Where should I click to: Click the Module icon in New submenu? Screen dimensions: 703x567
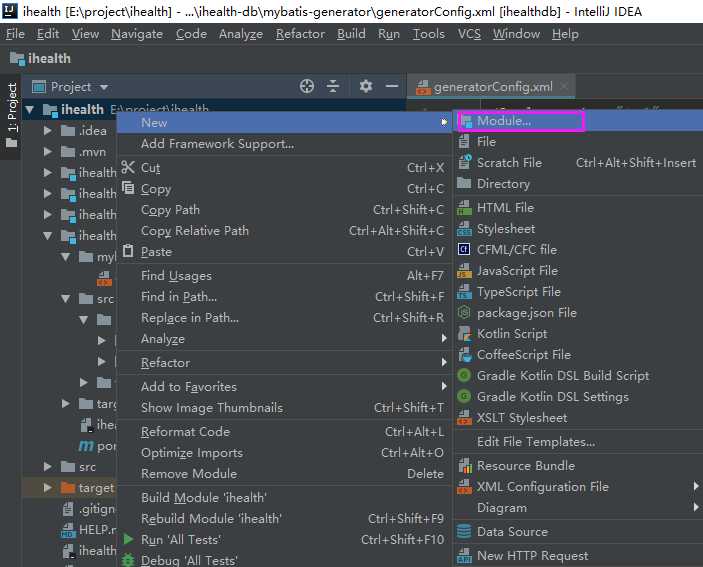point(466,121)
